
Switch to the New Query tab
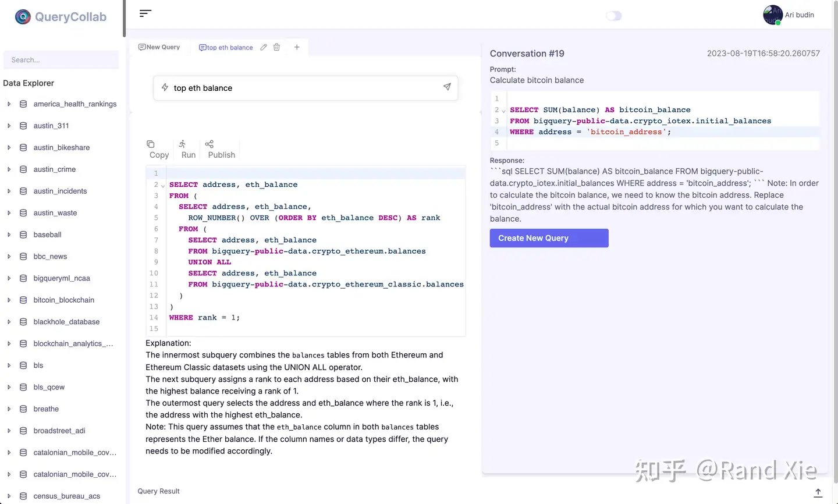(x=159, y=47)
